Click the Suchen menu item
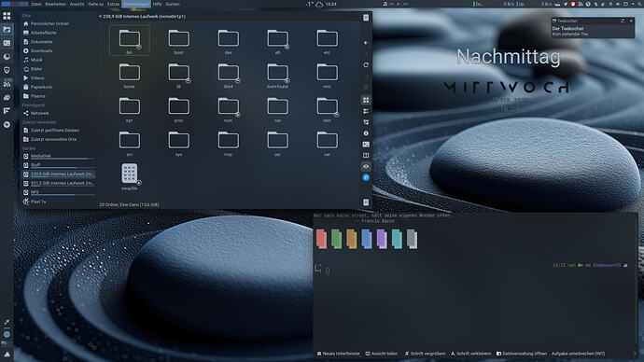This screenshot has width=644, height=362. click(x=173, y=4)
